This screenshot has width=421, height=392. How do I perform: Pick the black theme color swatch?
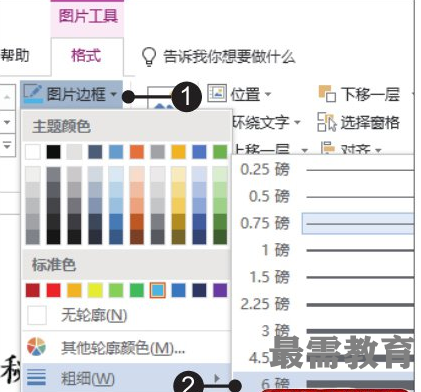coord(54,152)
